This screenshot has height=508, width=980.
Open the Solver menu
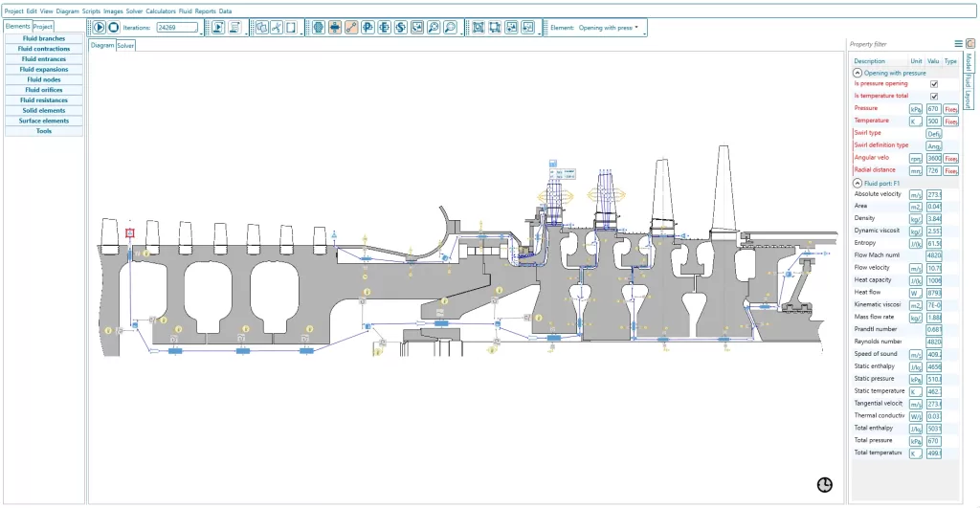click(x=134, y=11)
